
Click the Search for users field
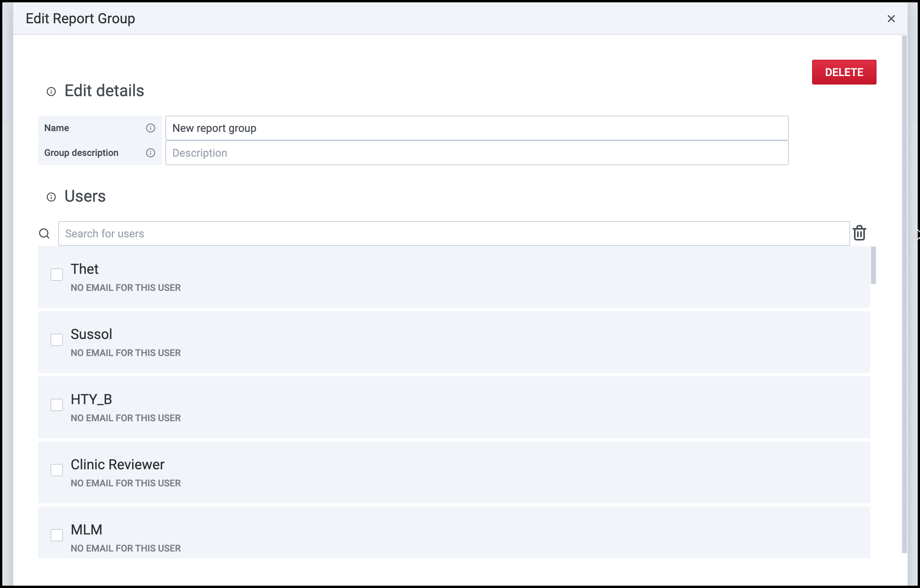(453, 233)
